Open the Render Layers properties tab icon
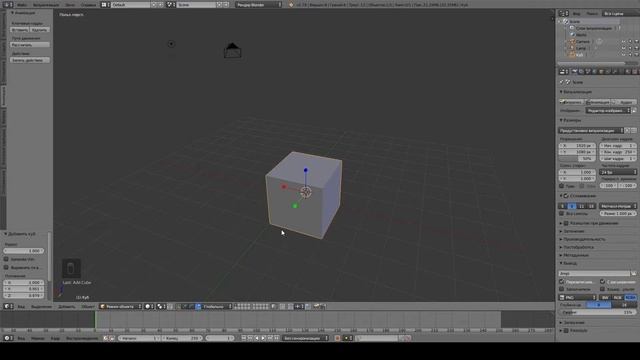Screen dimensions: 640x360 (581, 71)
